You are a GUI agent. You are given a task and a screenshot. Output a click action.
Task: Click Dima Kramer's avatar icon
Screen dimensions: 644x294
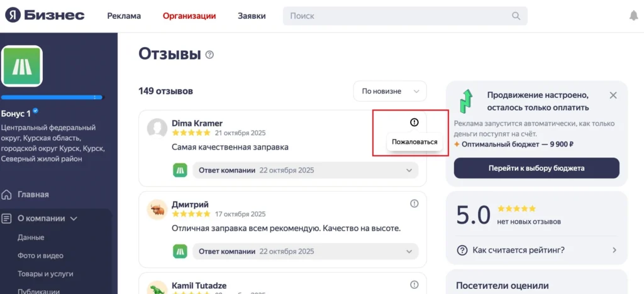point(157,128)
